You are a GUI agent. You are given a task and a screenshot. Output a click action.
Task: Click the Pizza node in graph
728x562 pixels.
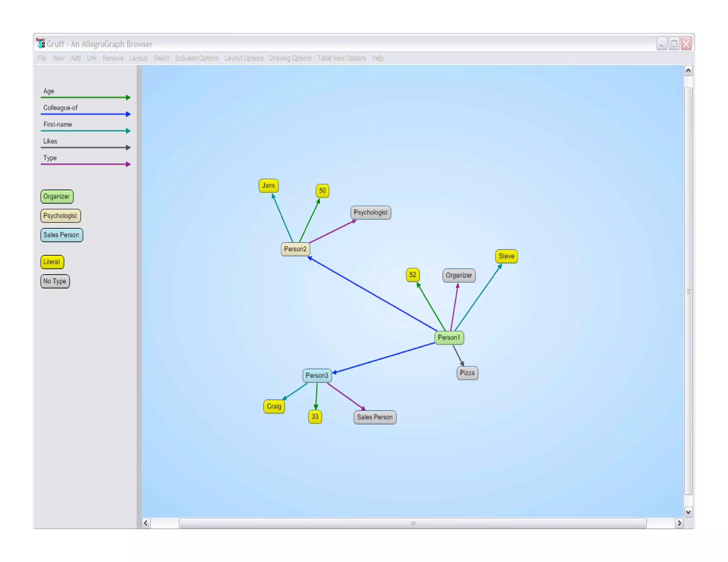click(467, 373)
